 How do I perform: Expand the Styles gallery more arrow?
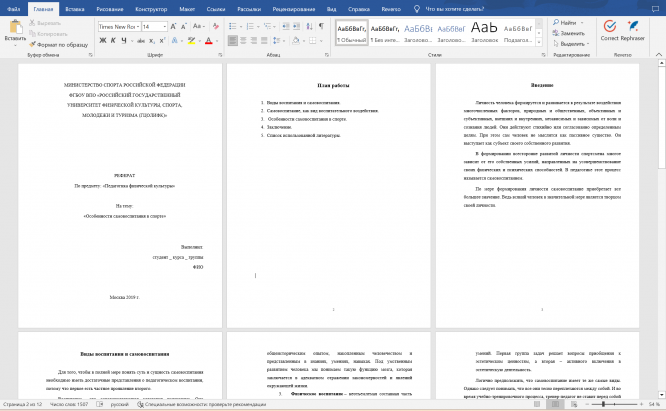click(539, 42)
